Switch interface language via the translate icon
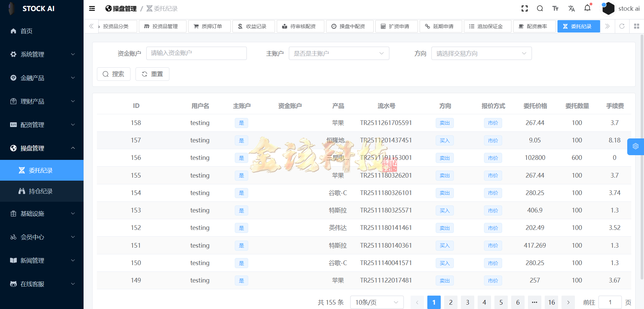644x309 pixels. (572, 8)
